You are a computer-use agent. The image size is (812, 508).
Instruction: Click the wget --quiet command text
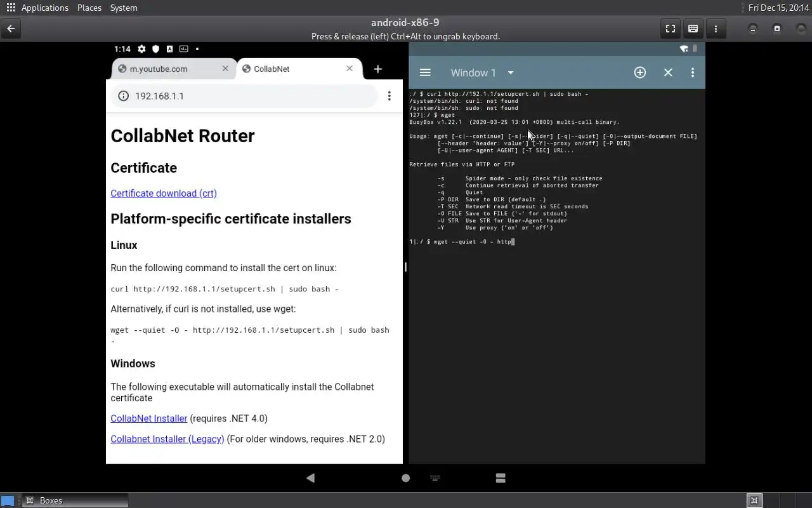click(x=250, y=336)
